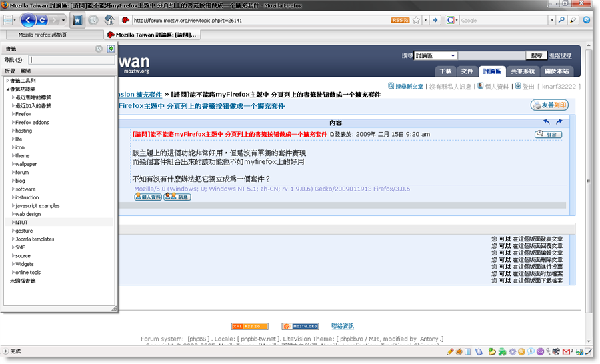Click the orange RSS feed icon

pyautogui.click(x=400, y=20)
